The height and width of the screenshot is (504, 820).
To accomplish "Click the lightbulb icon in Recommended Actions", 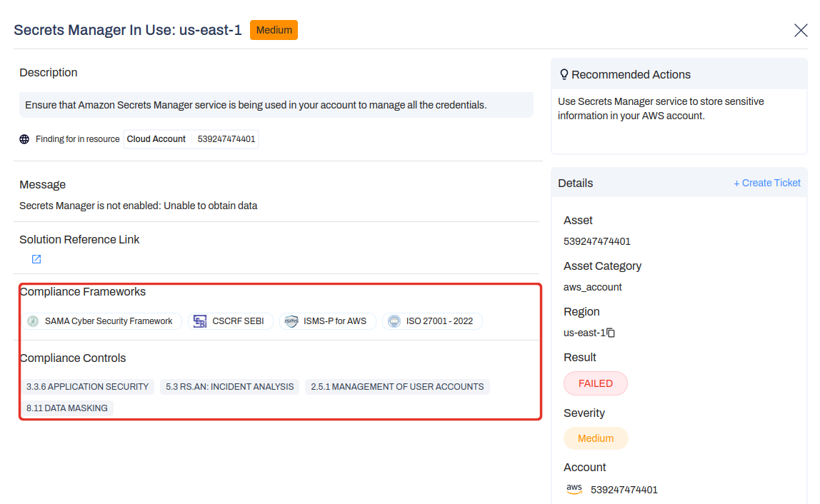I will click(564, 74).
